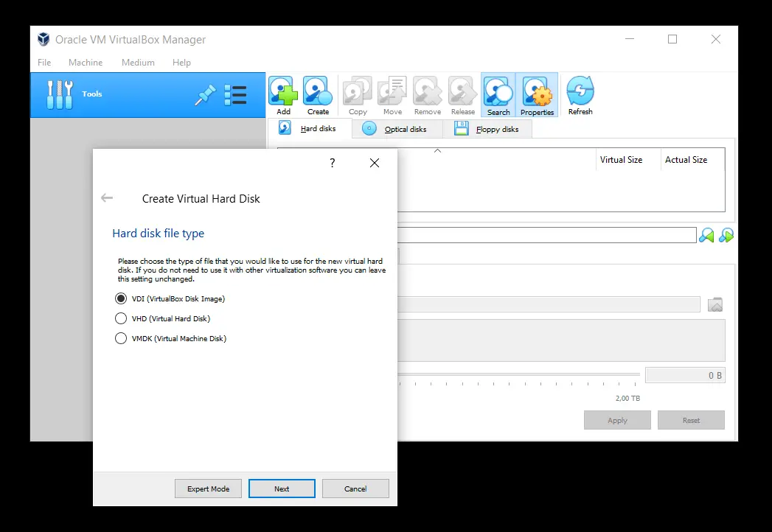
Task: Toggle the Search toolbar icon
Action: 498,96
